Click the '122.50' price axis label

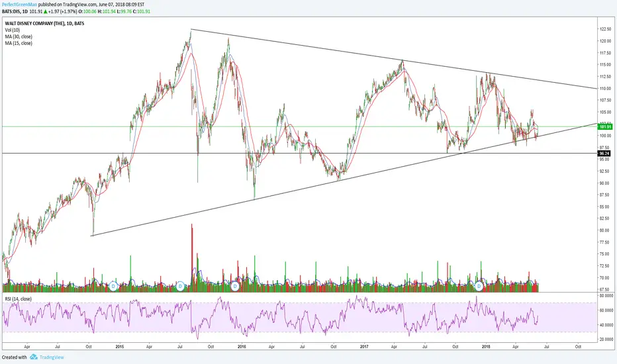[x=605, y=29]
